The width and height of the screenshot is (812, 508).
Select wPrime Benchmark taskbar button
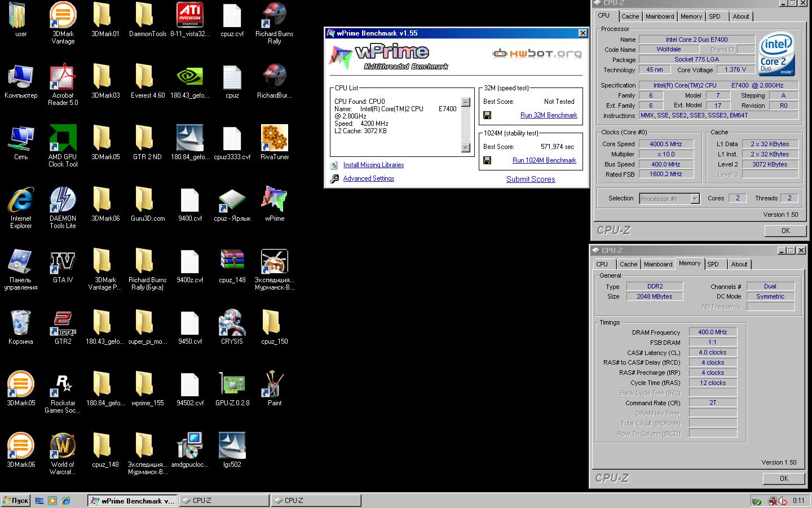coord(133,501)
